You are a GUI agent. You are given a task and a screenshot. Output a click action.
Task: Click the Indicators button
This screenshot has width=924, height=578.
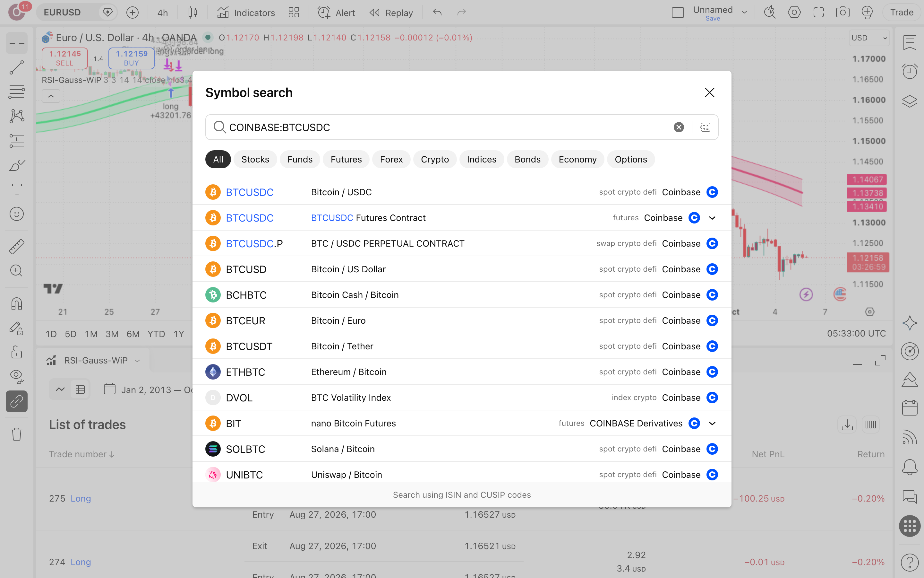coord(246,13)
